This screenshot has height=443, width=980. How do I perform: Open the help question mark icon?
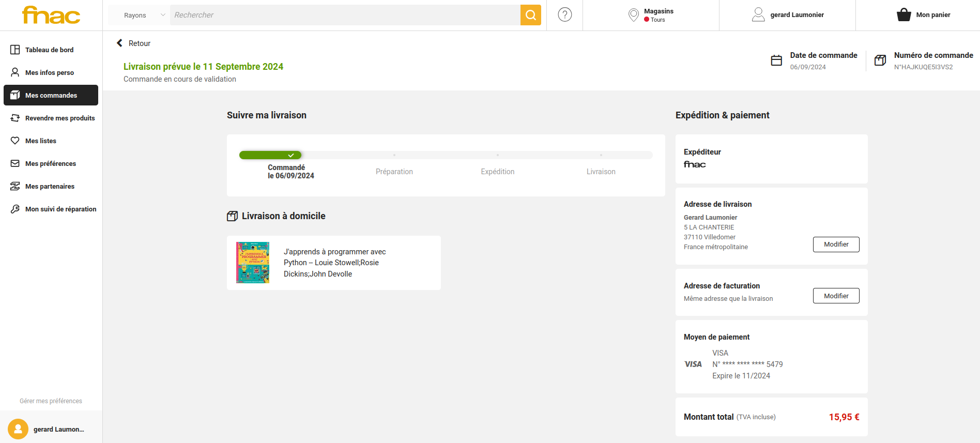click(x=565, y=15)
